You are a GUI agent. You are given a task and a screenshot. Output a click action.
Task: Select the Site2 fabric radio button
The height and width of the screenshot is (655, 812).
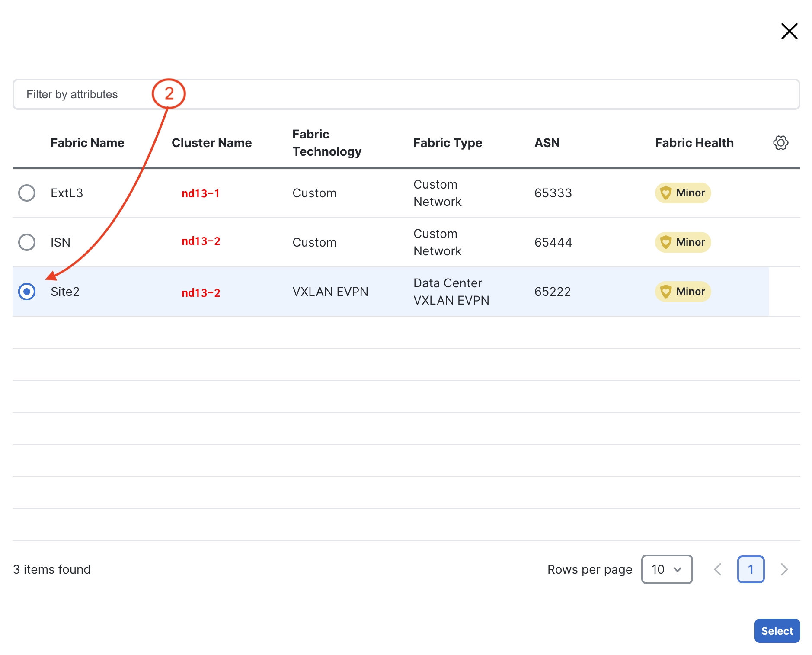pyautogui.click(x=27, y=292)
